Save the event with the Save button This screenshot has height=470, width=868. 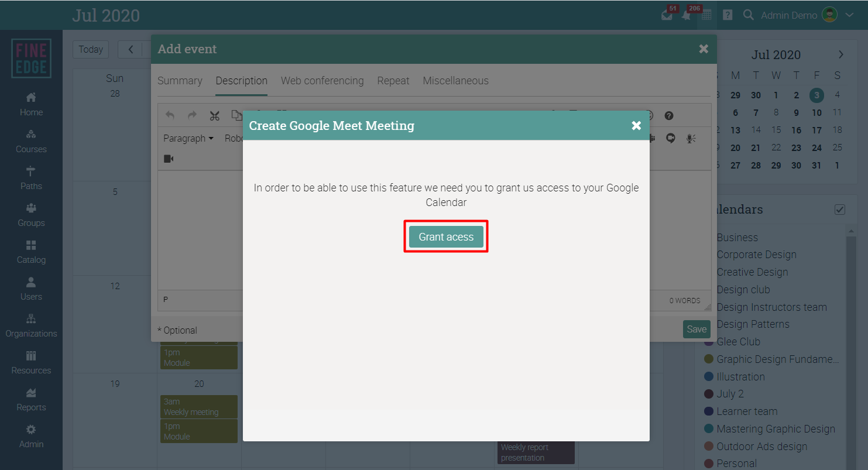697,329
